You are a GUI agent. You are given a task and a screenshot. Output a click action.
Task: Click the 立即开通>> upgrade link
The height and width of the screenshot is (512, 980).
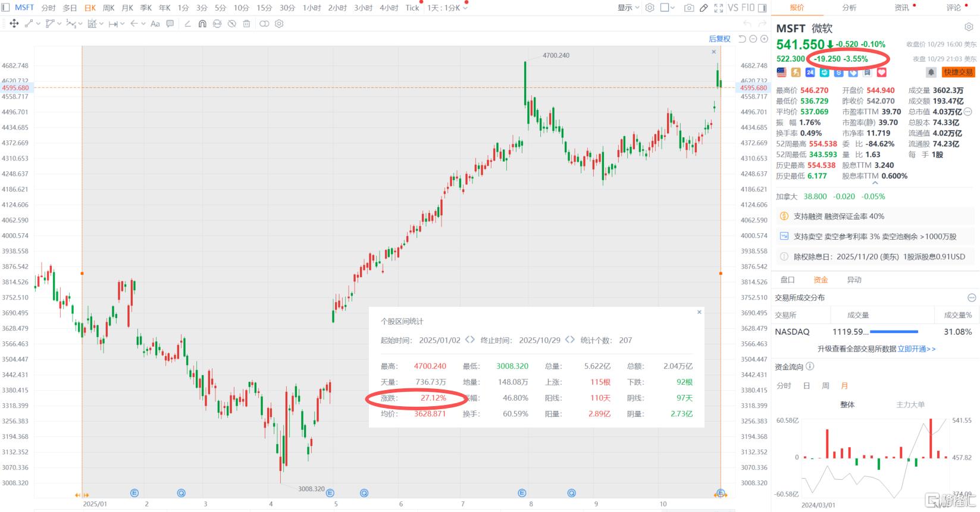916,349
